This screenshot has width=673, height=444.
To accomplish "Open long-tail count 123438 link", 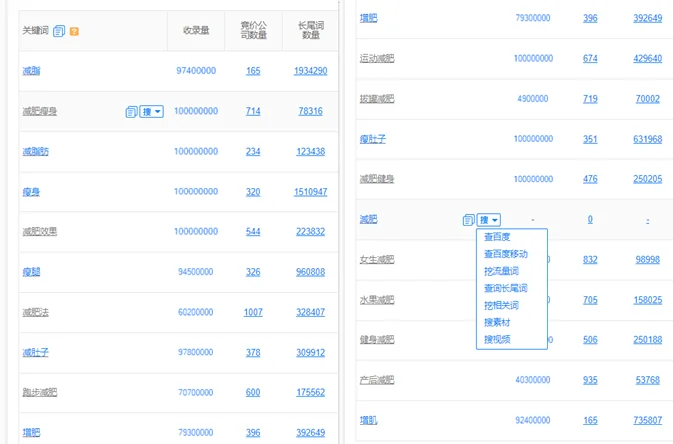I will coord(310,152).
